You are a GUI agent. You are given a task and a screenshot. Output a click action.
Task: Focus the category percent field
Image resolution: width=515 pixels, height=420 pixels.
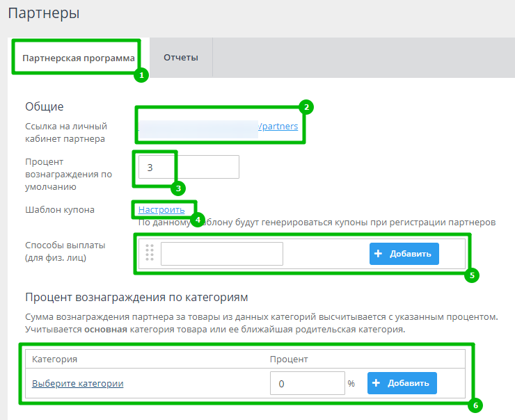point(306,383)
